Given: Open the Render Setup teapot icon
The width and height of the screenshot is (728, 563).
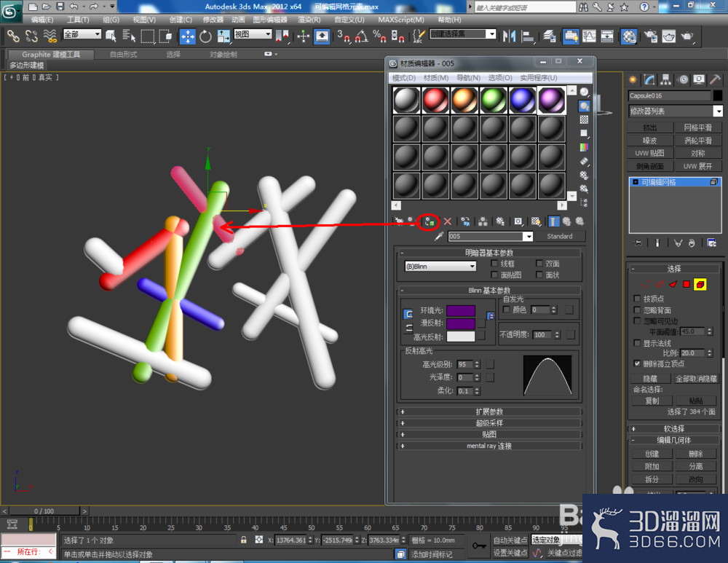Looking at the screenshot, I should pos(650,36).
